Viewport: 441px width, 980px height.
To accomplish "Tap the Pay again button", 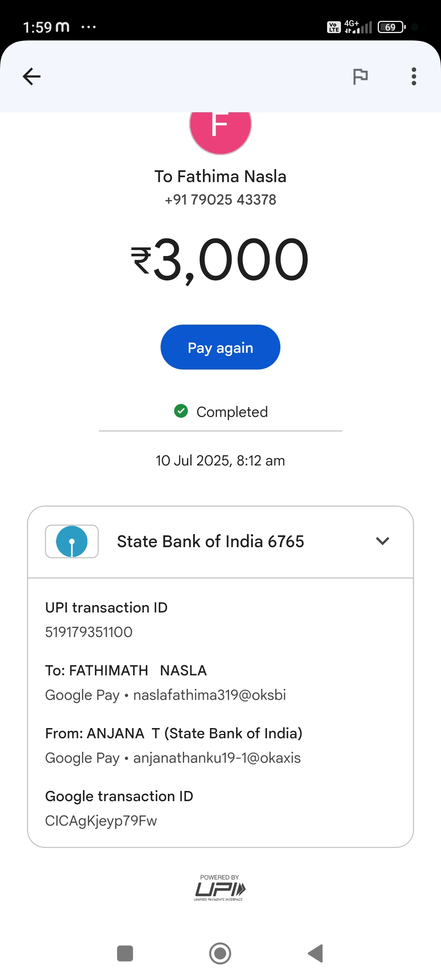I will click(220, 347).
